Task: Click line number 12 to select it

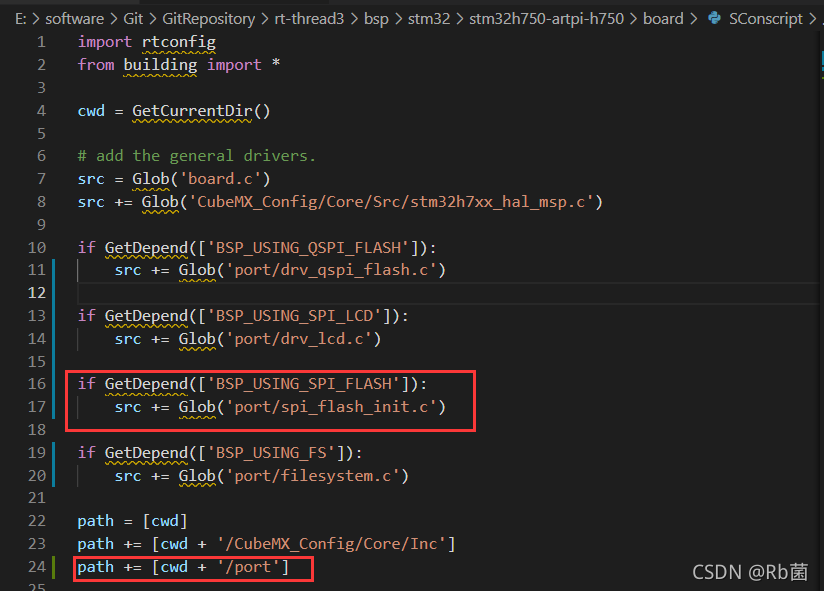Action: [37, 292]
